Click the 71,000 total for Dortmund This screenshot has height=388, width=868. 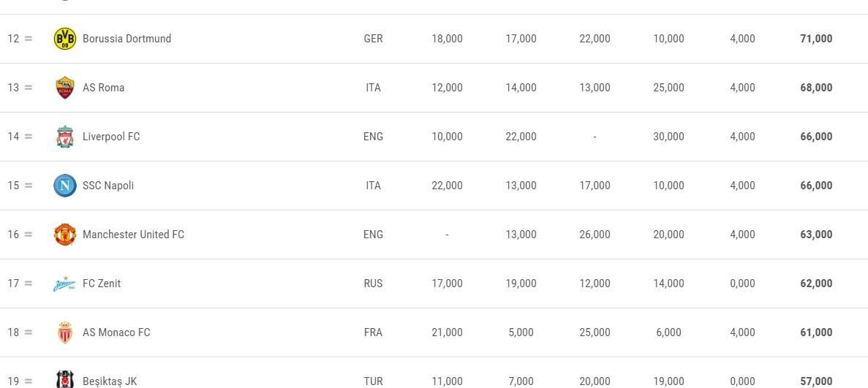tap(816, 39)
